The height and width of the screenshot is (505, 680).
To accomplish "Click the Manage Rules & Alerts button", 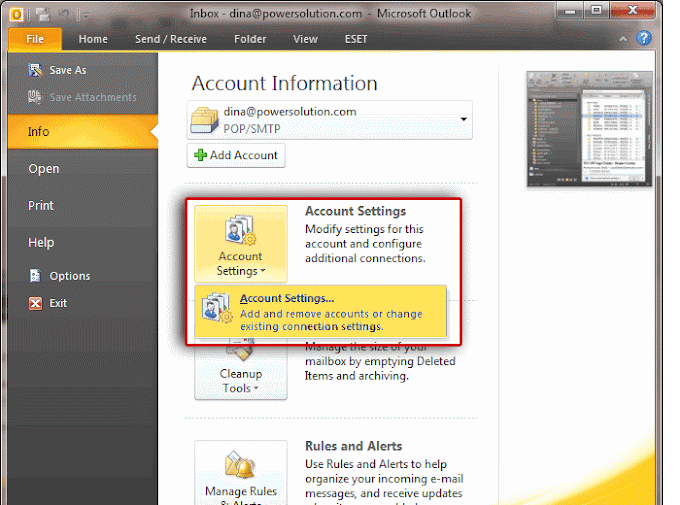I will tap(241, 473).
